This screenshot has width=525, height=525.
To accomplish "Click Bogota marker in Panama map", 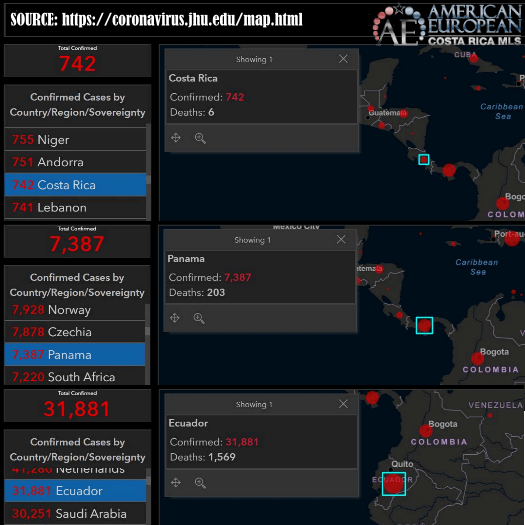I will pyautogui.click(x=477, y=359).
